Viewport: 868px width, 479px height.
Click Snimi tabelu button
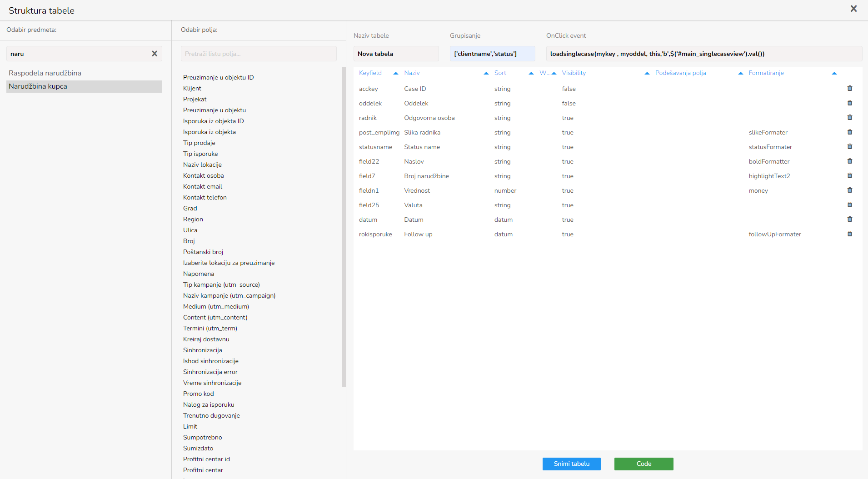tap(572, 464)
